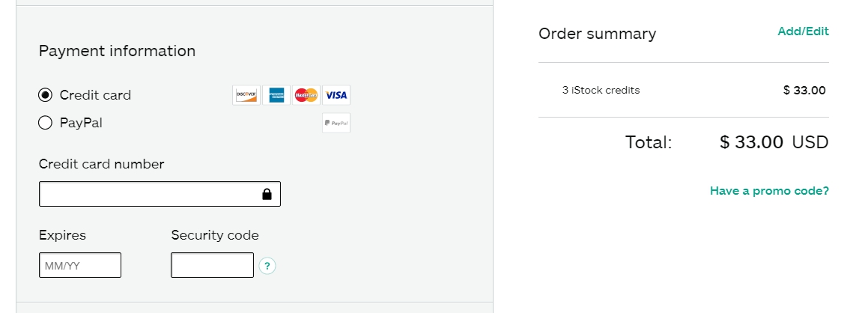Select the Credit card radio button

pos(45,95)
